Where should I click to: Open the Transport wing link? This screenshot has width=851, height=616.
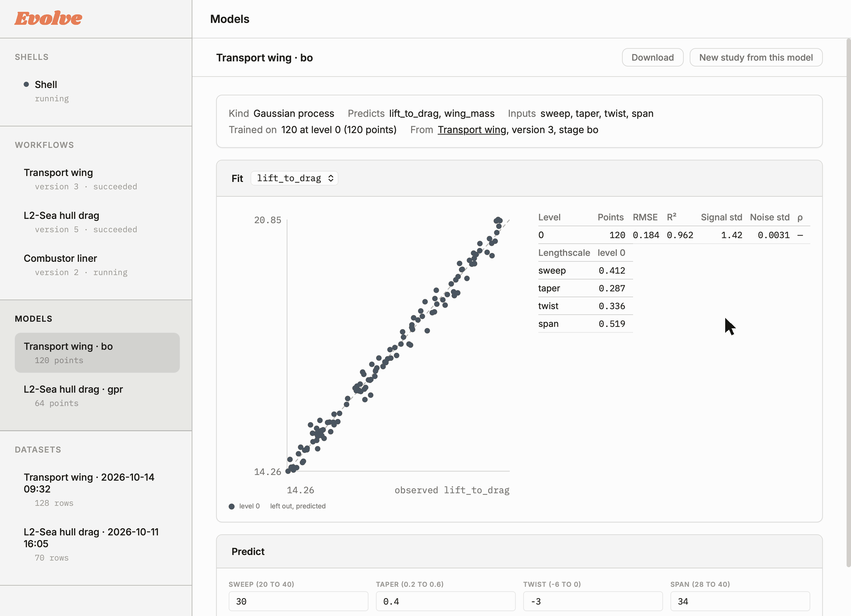pos(472,130)
